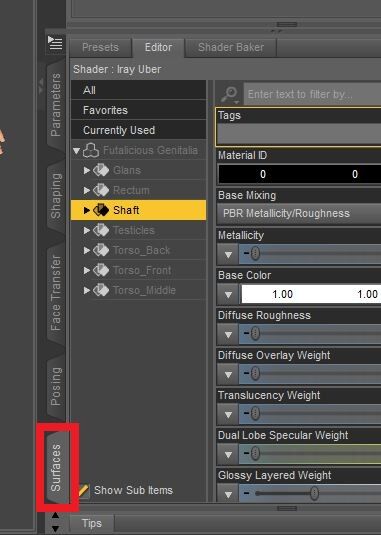This screenshot has height=535, width=381.
Task: Click the Torso_Middle surface material icon
Action: pyautogui.click(x=101, y=290)
